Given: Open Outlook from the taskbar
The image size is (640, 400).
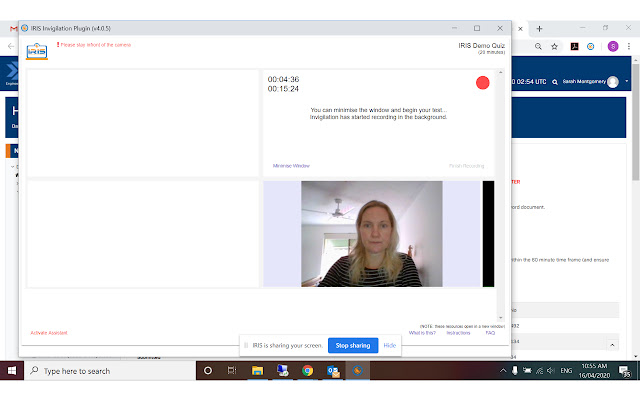Looking at the screenshot, I should [333, 371].
